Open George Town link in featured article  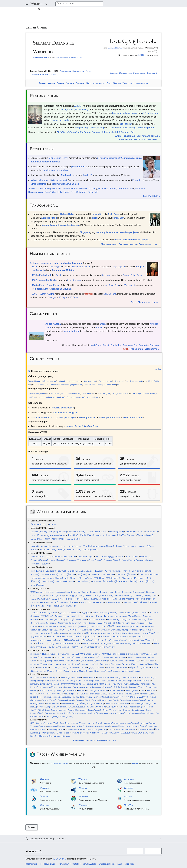67,110
